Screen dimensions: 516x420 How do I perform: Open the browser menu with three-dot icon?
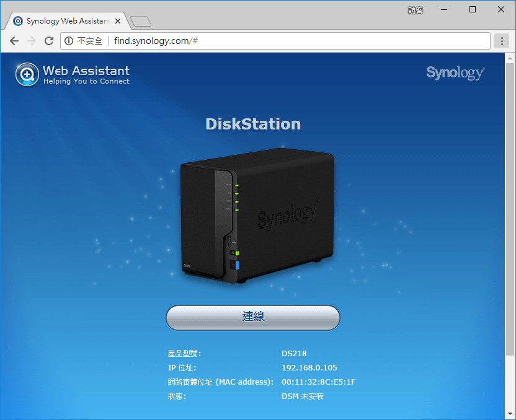(502, 41)
